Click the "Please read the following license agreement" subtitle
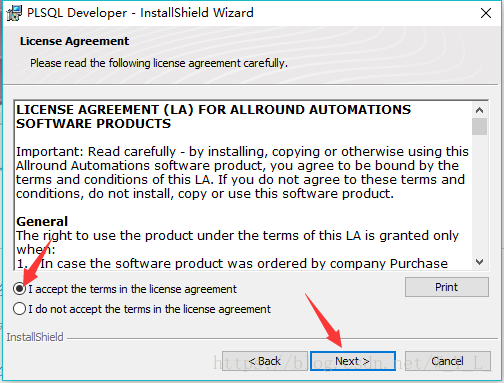This screenshot has height=383, width=504. 159,63
